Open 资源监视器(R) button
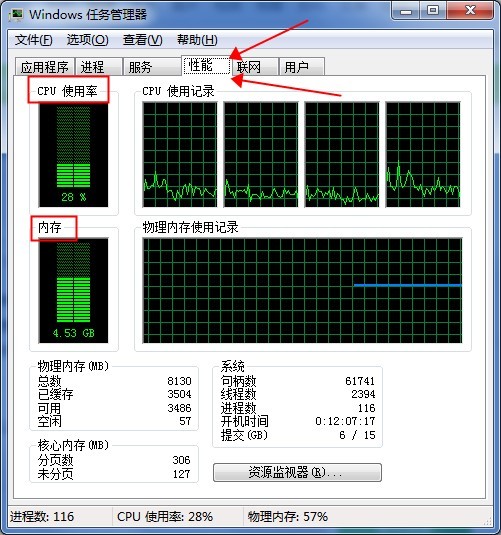The width and height of the screenshot is (501, 535). click(x=297, y=472)
